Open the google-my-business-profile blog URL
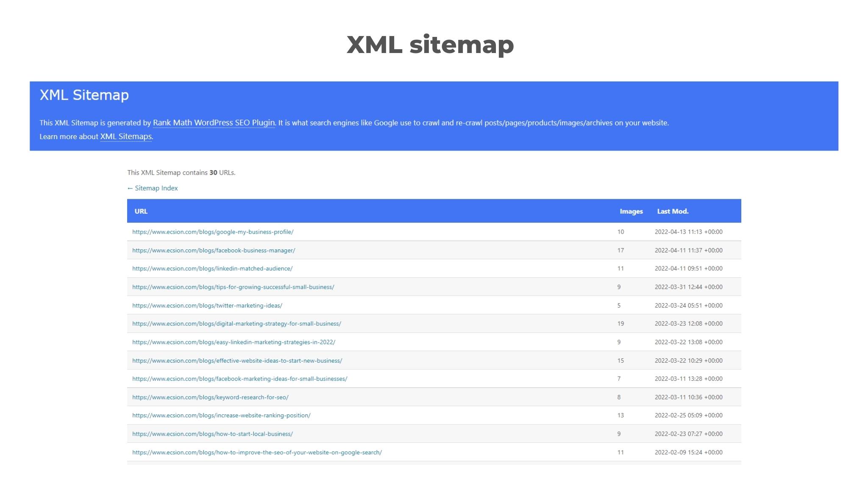The image size is (868, 492). (213, 232)
